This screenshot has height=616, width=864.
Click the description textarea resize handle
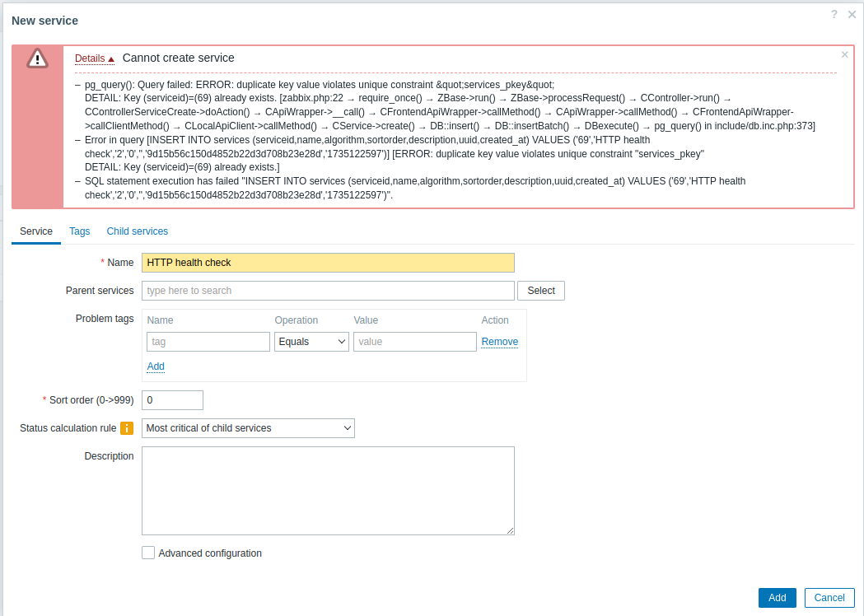click(510, 530)
